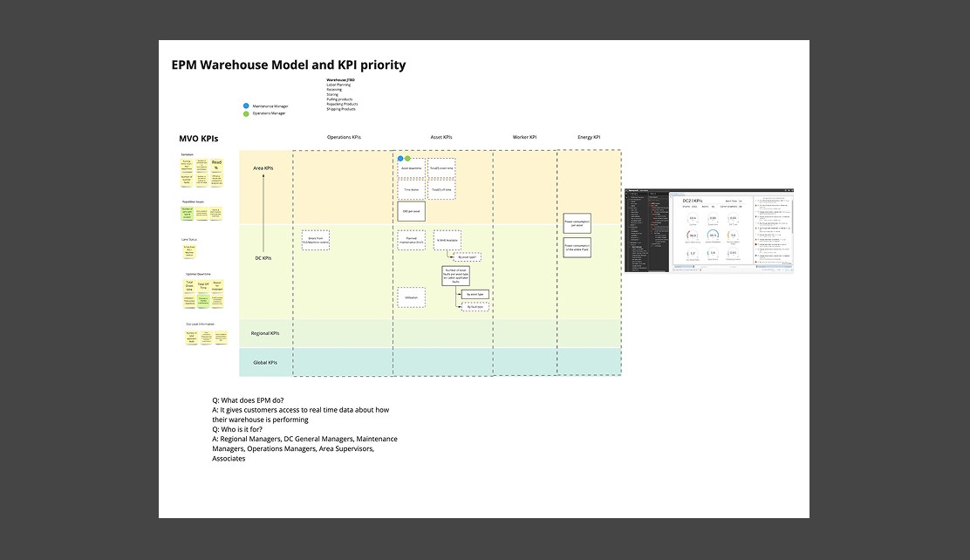Select the 'Total Off Time' sticky note
970x560 pixels.
pyautogui.click(x=203, y=286)
